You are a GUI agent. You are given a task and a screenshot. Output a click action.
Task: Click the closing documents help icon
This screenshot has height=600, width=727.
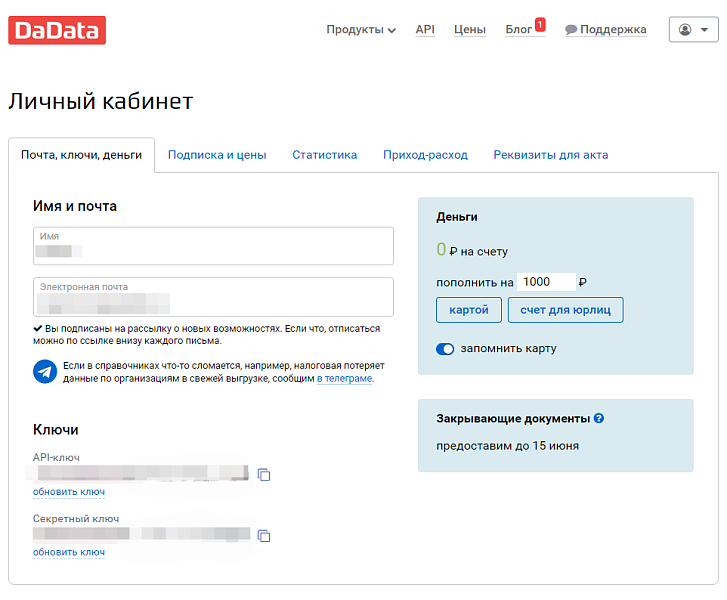pos(599,419)
